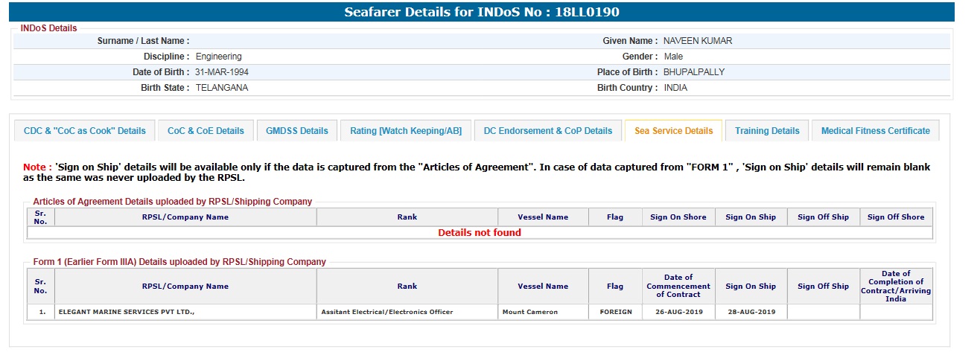Click the Sea Service Details tab
The width and height of the screenshot is (980, 355).
pos(673,131)
